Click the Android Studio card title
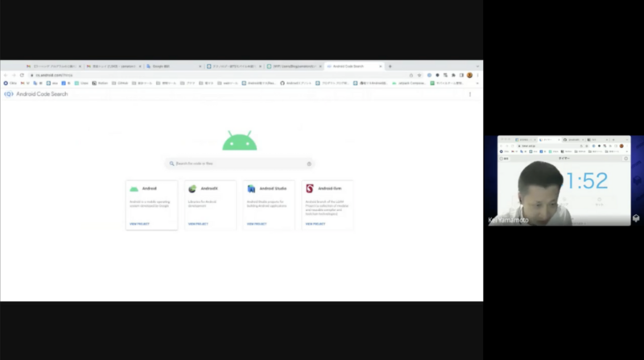 pos(273,188)
